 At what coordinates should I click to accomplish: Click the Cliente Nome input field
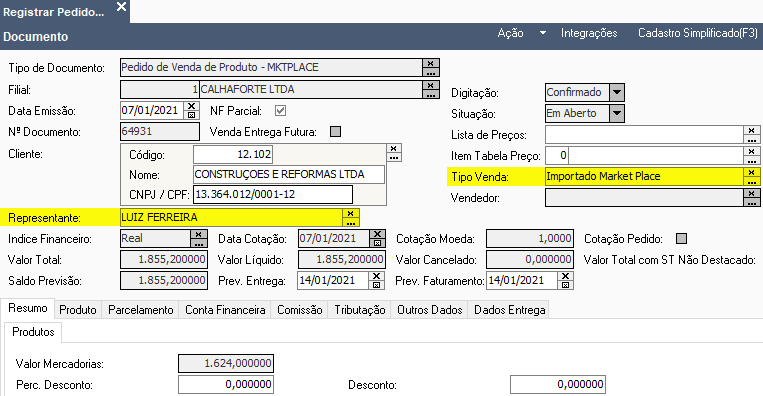coord(289,174)
